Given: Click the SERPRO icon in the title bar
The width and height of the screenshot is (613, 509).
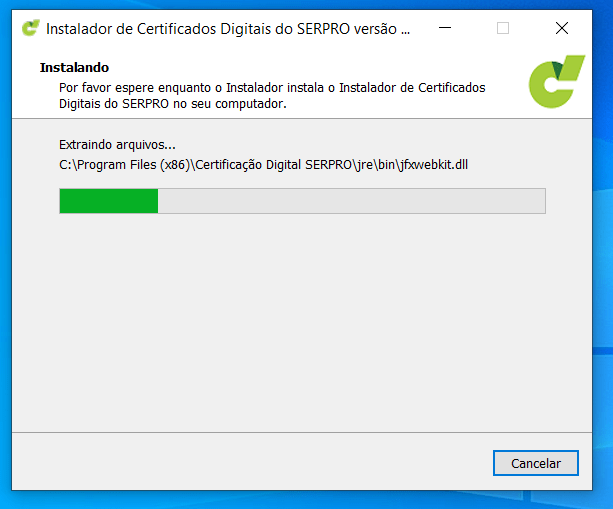Looking at the screenshot, I should pos(31,28).
